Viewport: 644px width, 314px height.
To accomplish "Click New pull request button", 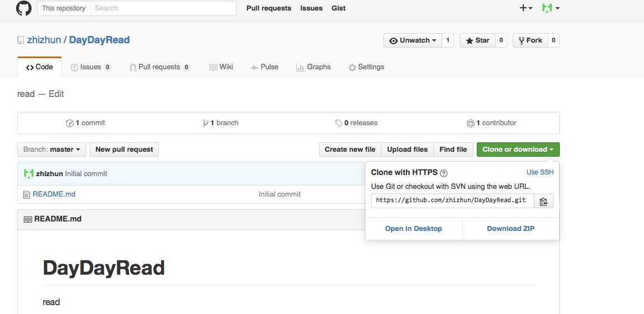I will pos(124,150).
